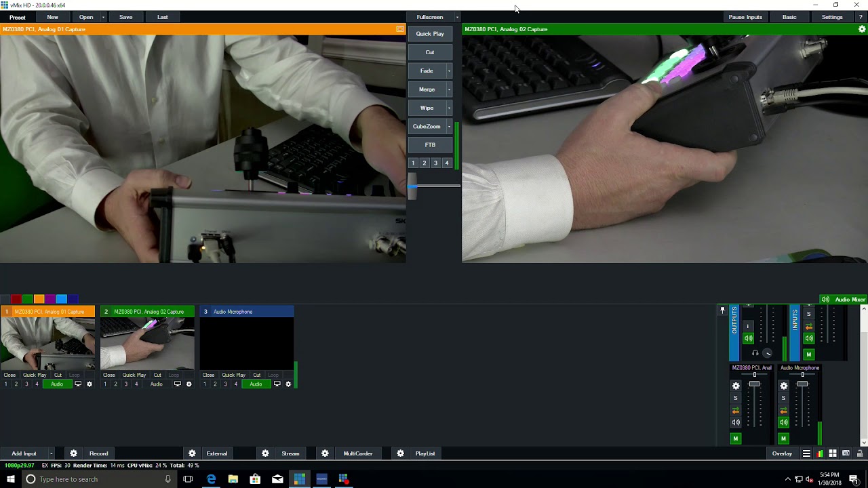Select the purple color swatch
Screen dimensions: 868x488
[50, 299]
